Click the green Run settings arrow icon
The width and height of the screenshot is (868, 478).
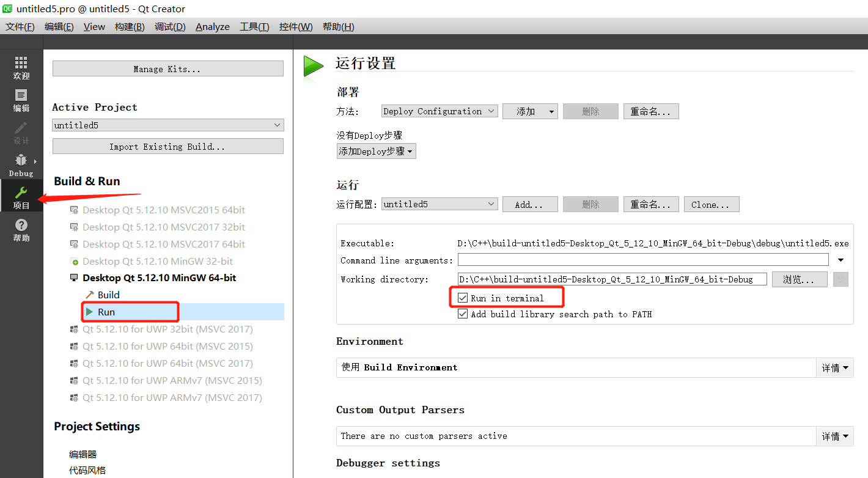click(312, 67)
